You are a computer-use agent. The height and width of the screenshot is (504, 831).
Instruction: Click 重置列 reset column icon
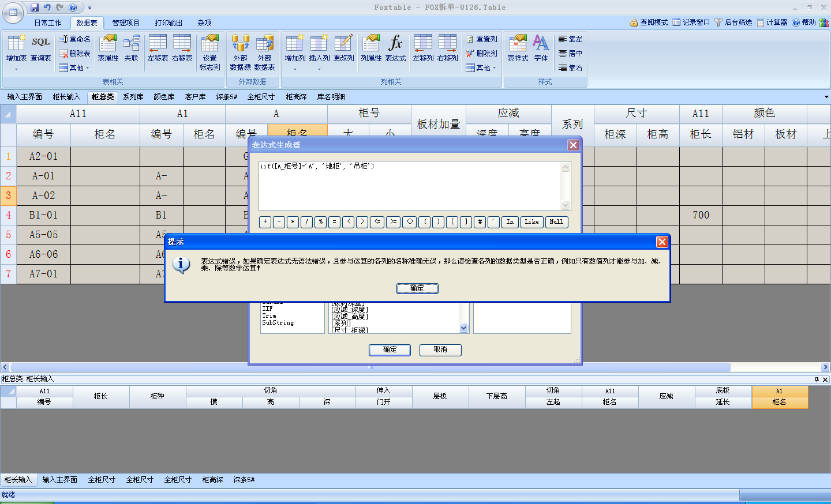[482, 39]
